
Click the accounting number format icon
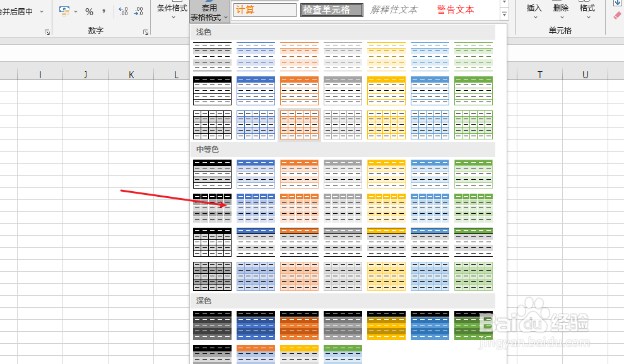pyautogui.click(x=65, y=11)
